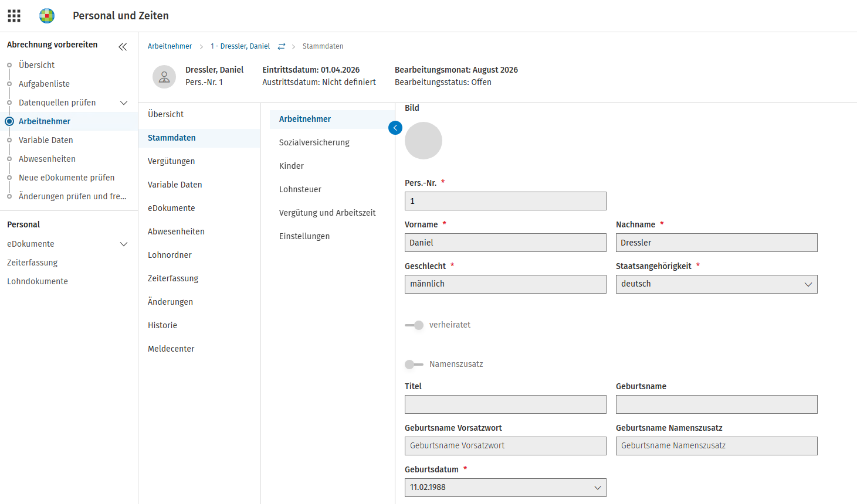857x504 pixels.
Task: Select the Stammdaten tab
Action: coord(199,138)
